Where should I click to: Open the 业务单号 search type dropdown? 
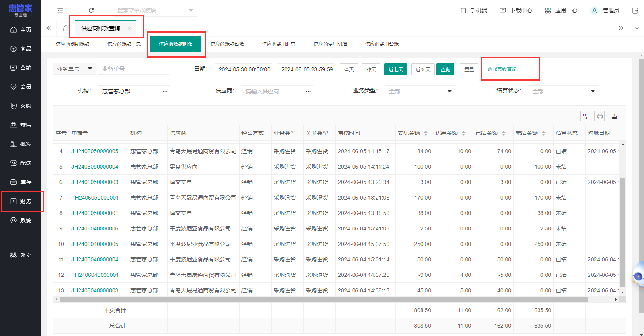click(74, 69)
